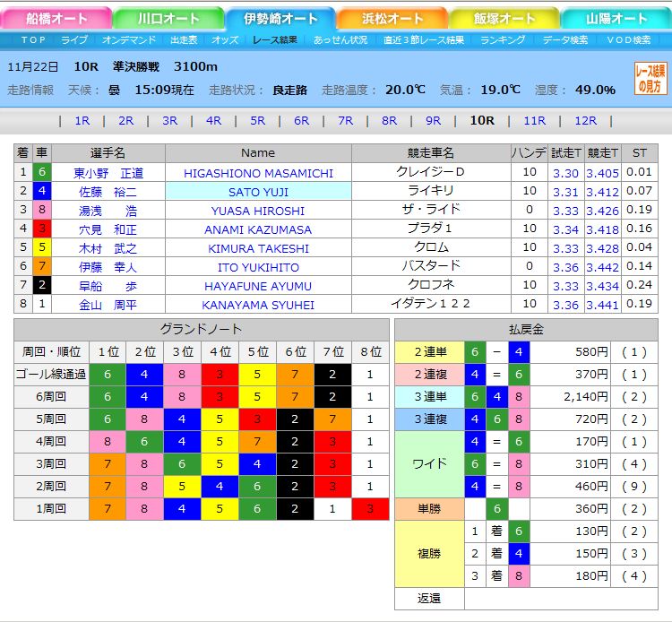Click machine name クレイジーD cell
This screenshot has width=672, height=622.
431,172
